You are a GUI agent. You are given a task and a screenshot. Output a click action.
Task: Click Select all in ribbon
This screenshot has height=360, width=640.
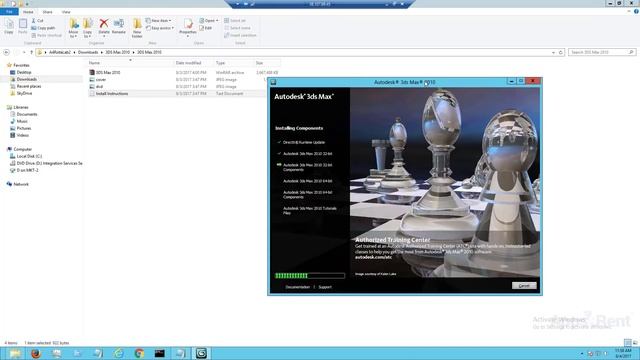click(x=235, y=20)
